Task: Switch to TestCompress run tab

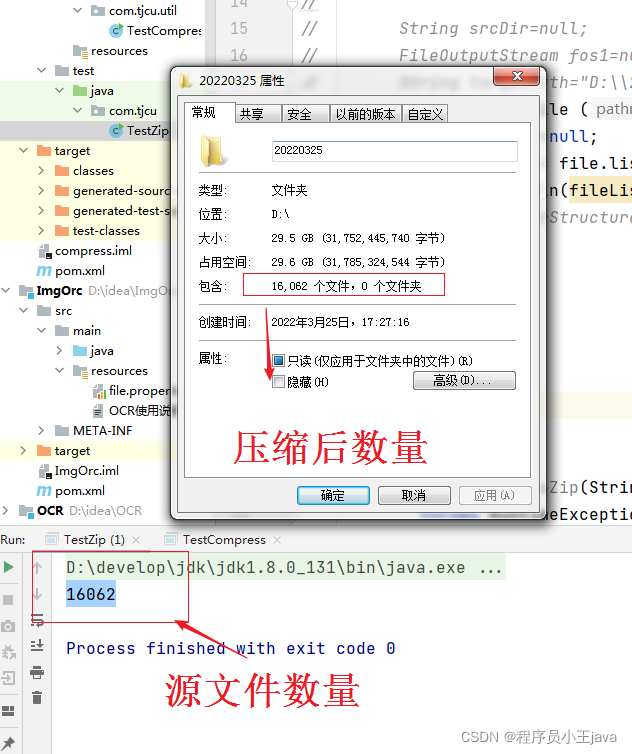Action: [x=224, y=540]
